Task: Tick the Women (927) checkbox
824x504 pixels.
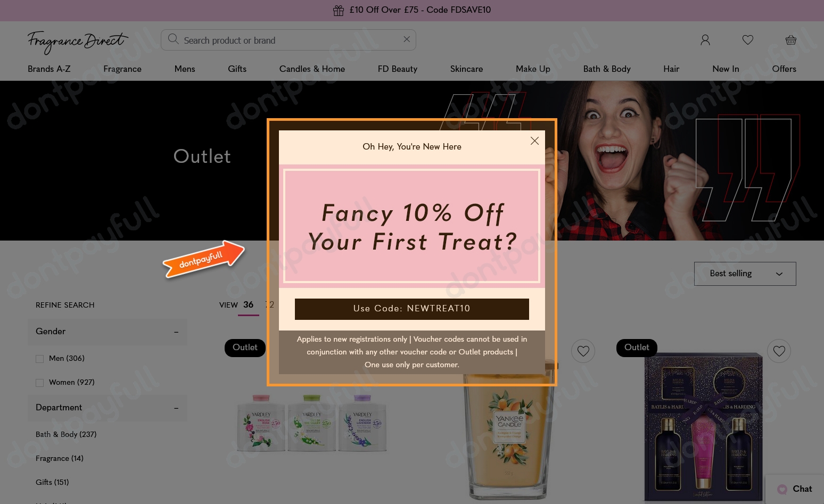Action: 39,383
